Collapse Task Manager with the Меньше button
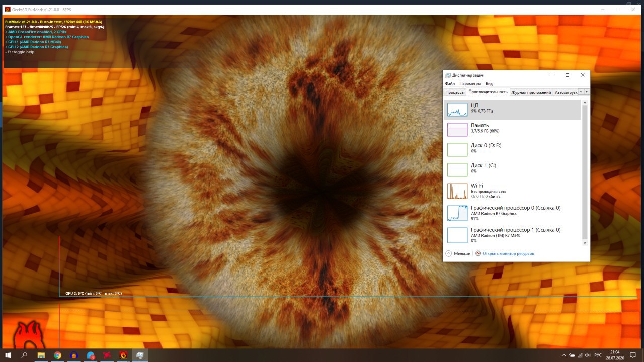Viewport: 644px width, 362px height. 458,254
